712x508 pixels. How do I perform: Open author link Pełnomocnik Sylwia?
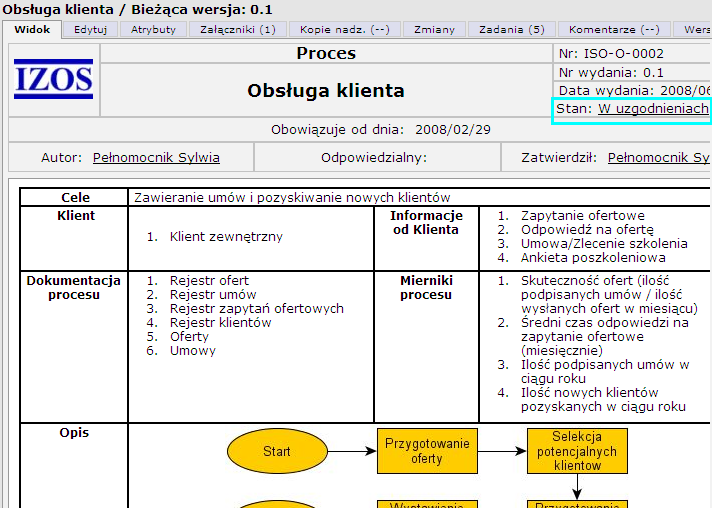pos(156,158)
